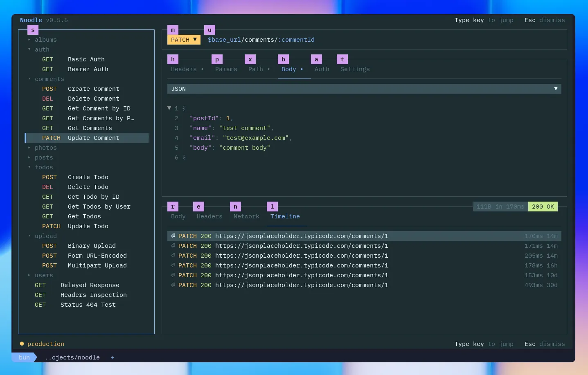Select the Delete Comment request
The width and height of the screenshot is (588, 375).
(87, 99)
